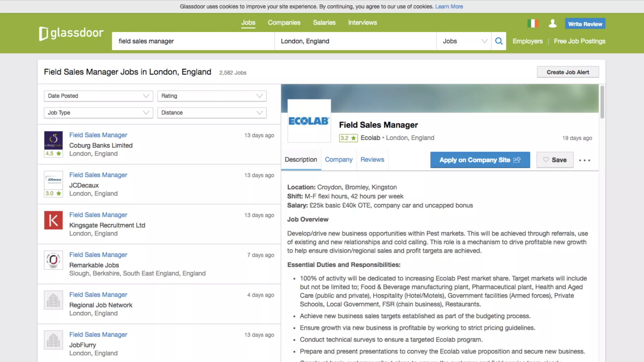The width and height of the screenshot is (644, 362).
Task: Save the Ecolab job listing
Action: pos(555,160)
